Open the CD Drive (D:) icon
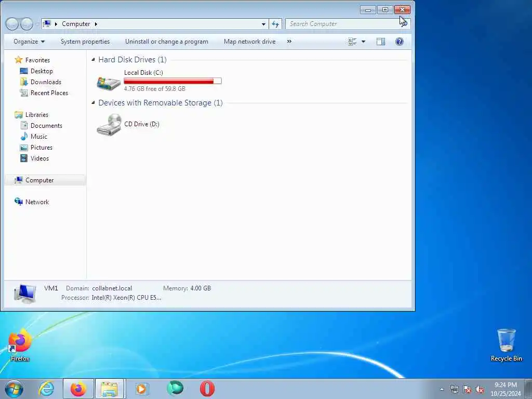The height and width of the screenshot is (399, 532). (x=109, y=125)
